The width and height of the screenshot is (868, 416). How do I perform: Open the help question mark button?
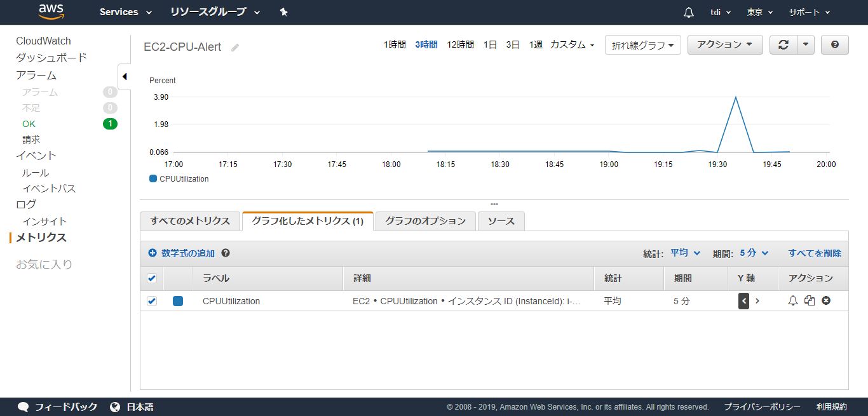tap(834, 44)
